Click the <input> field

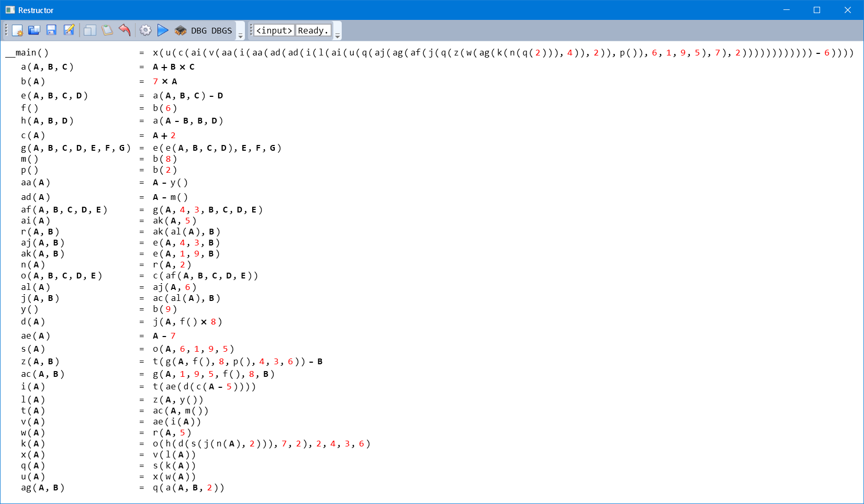click(274, 31)
